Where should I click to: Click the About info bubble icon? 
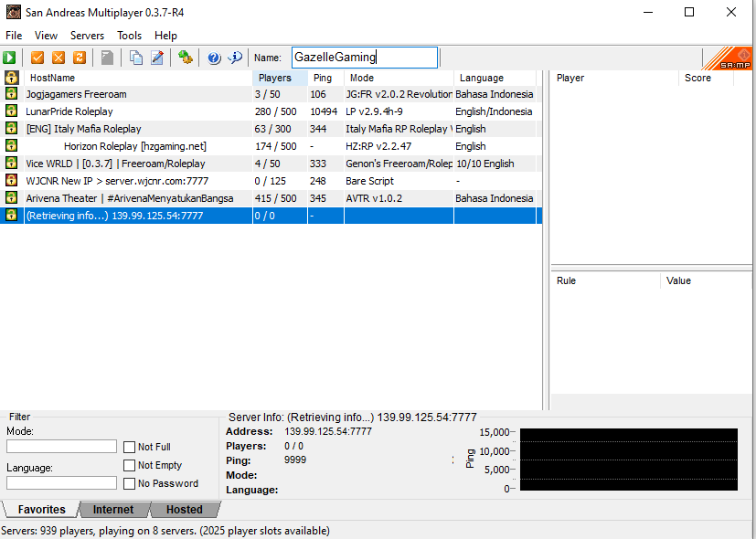[x=235, y=58]
